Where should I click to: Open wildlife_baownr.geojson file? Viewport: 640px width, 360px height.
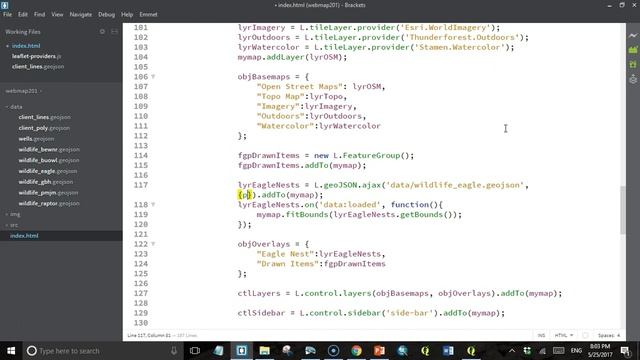click(x=49, y=149)
